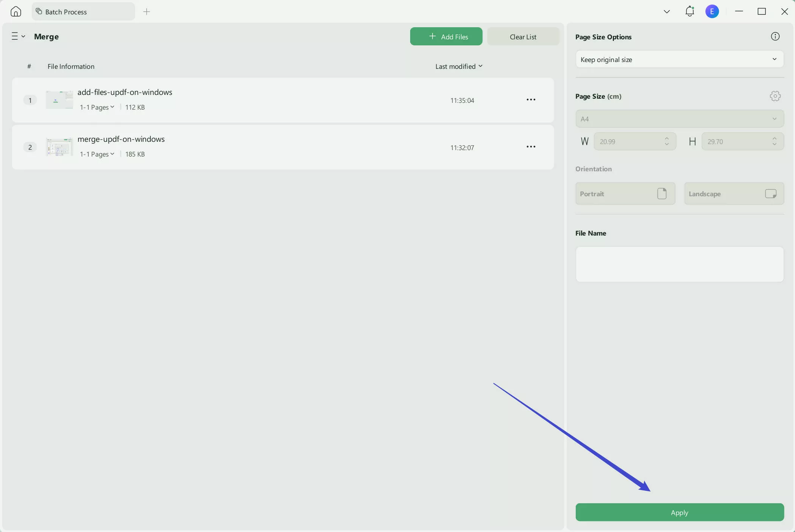Select Portrait orientation
This screenshot has width=795, height=532.
tap(625, 194)
